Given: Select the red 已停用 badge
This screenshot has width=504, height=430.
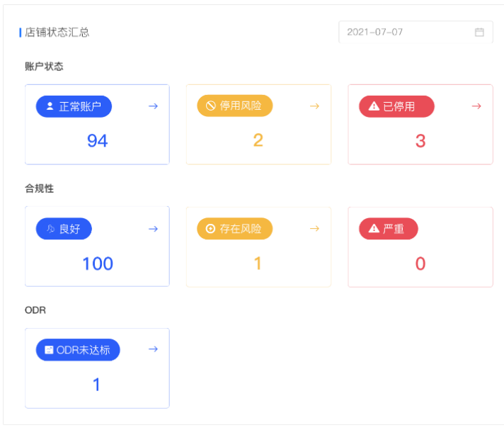Looking at the screenshot, I should pos(396,106).
